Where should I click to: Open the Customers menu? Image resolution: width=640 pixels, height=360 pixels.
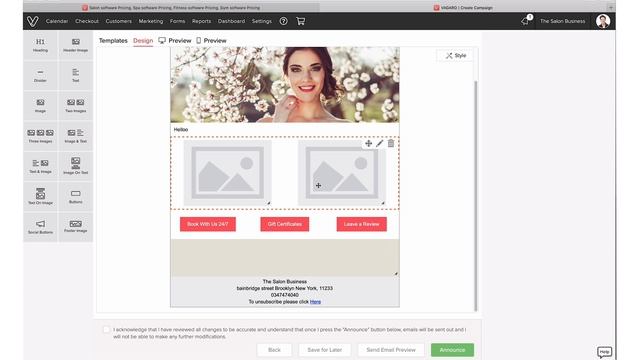pos(119,21)
